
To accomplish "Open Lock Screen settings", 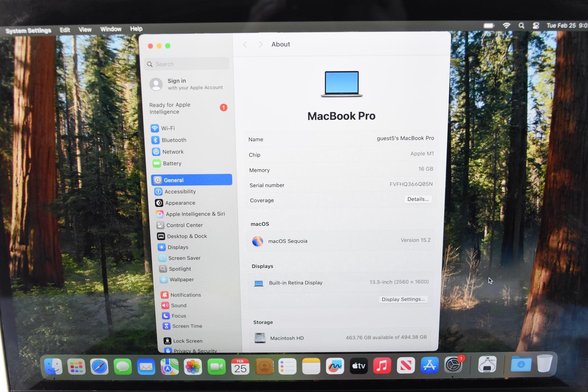I will (x=183, y=341).
